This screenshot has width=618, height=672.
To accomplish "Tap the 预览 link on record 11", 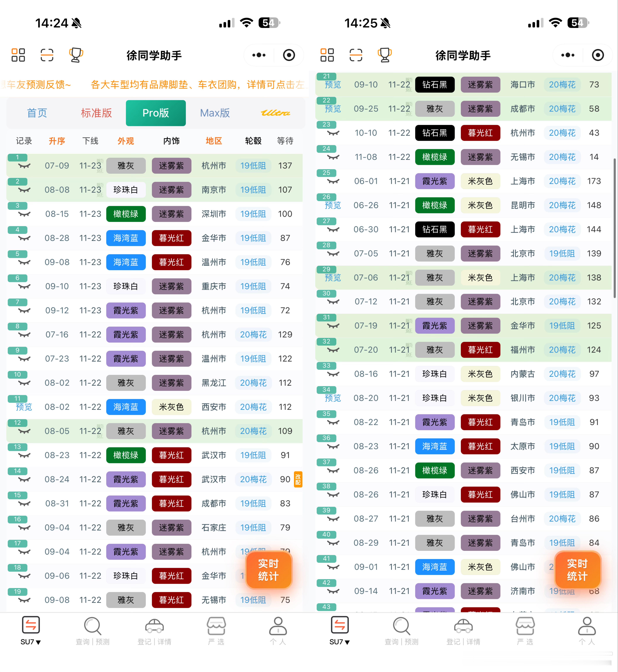I will 24,407.
